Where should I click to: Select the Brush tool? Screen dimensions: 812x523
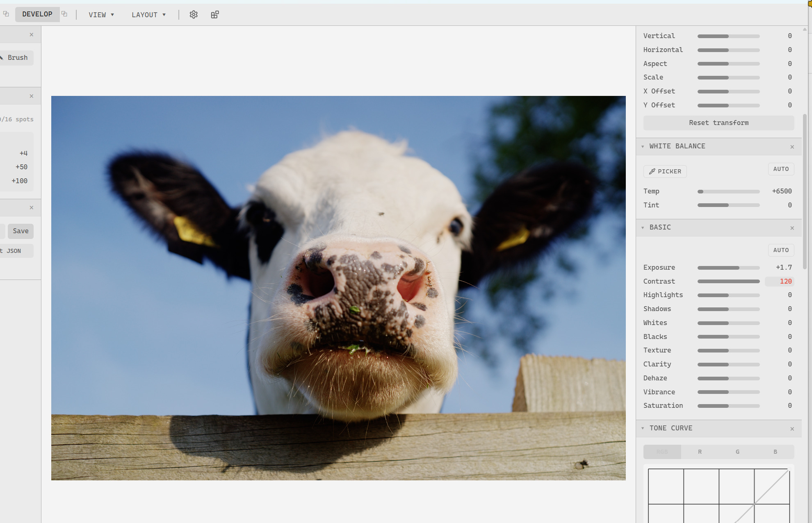click(x=16, y=58)
